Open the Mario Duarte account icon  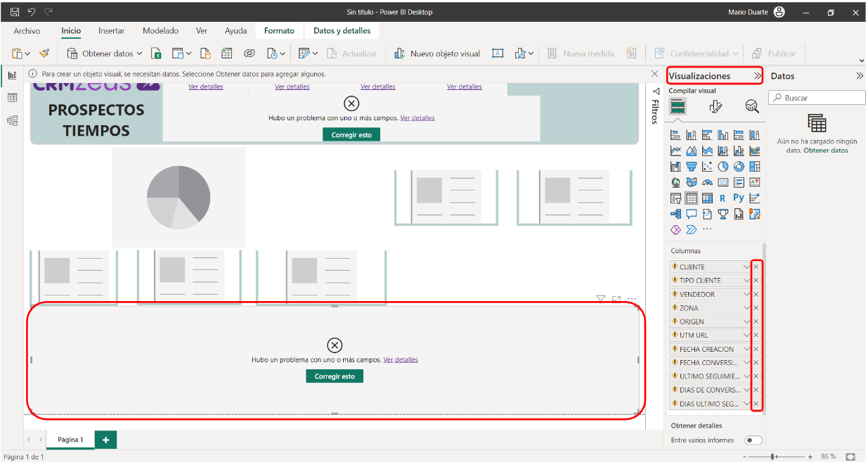[779, 12]
